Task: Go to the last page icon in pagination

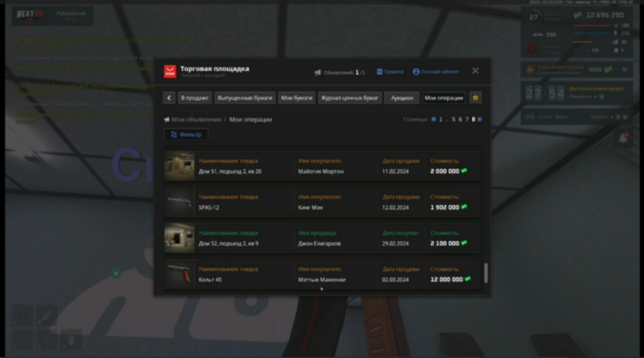Action: pos(479,119)
